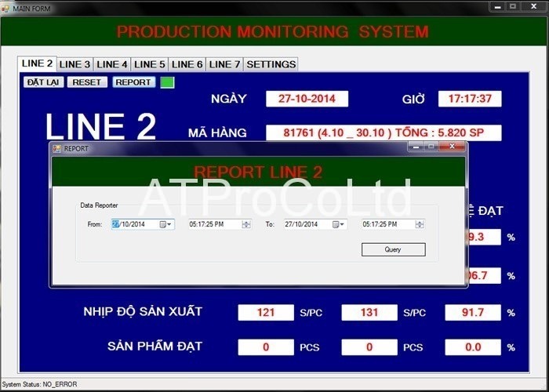Click the REPORT dialog window icon

56,148
